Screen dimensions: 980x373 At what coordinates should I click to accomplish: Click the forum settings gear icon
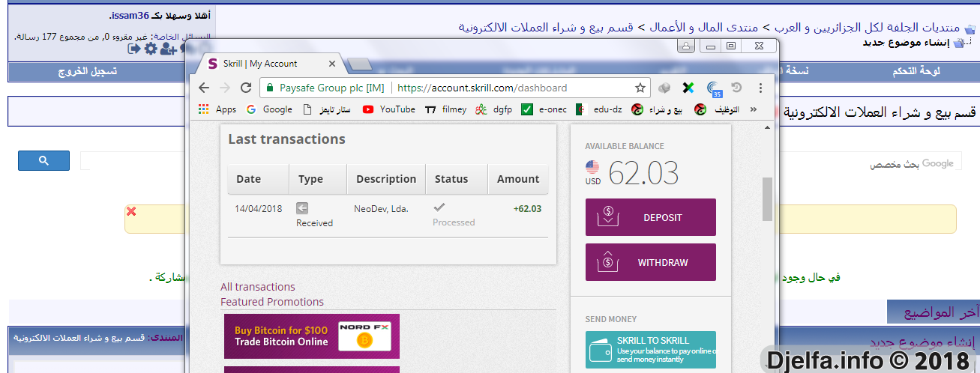151,49
